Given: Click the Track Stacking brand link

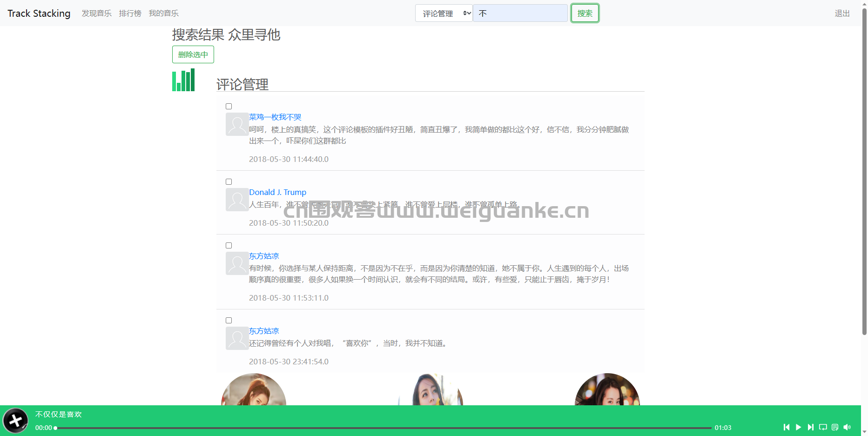Looking at the screenshot, I should pyautogui.click(x=39, y=13).
